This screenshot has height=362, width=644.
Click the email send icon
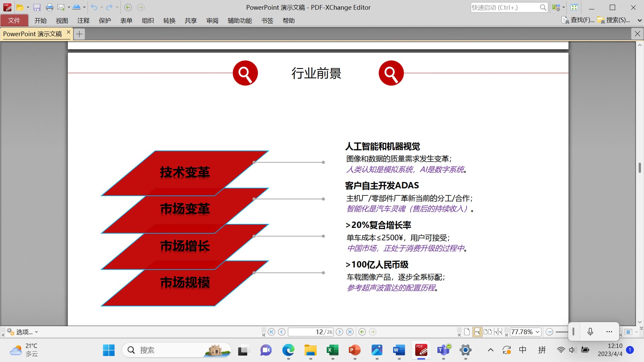[61, 7]
